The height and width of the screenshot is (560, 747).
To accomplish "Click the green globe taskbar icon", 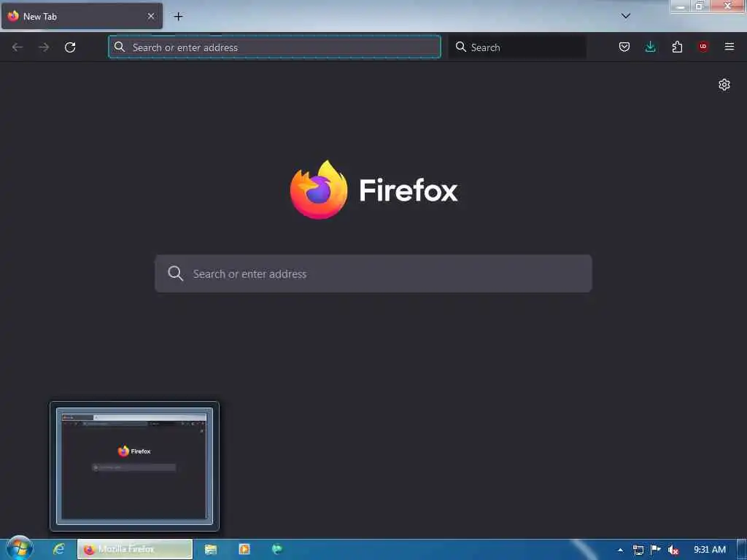I will tap(276, 550).
